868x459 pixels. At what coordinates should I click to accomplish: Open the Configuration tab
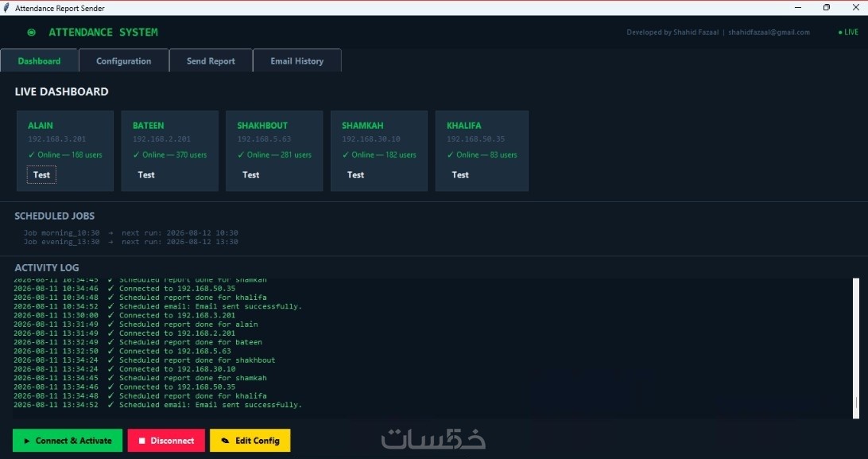(123, 61)
